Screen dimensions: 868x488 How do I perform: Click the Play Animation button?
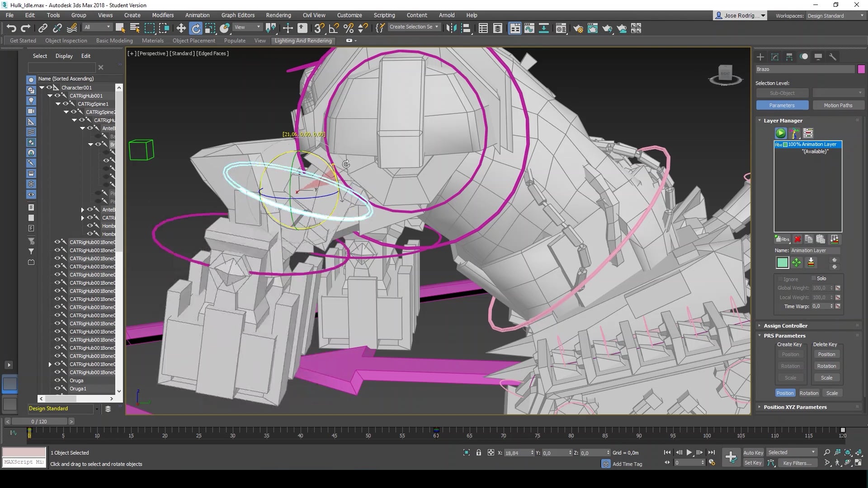[689, 452]
